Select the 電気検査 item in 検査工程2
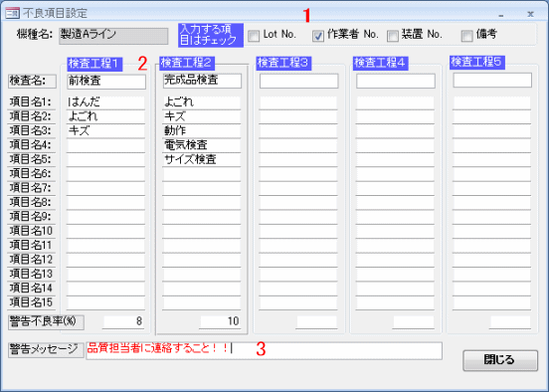 (x=202, y=145)
